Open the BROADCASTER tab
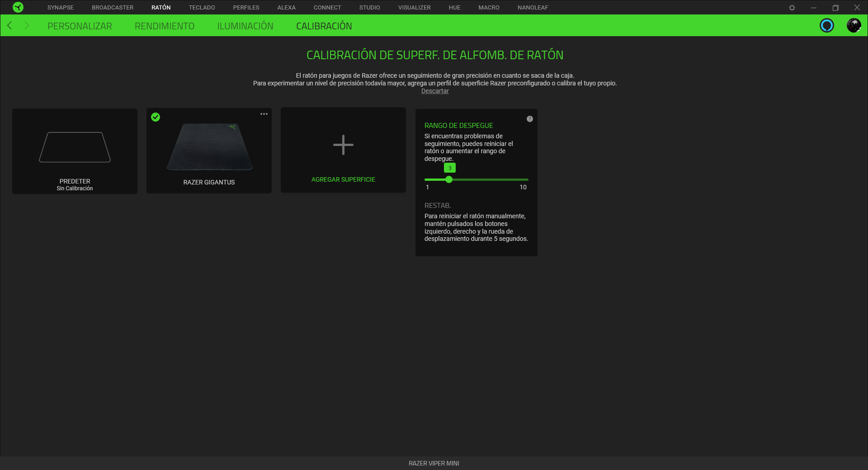 (113, 8)
